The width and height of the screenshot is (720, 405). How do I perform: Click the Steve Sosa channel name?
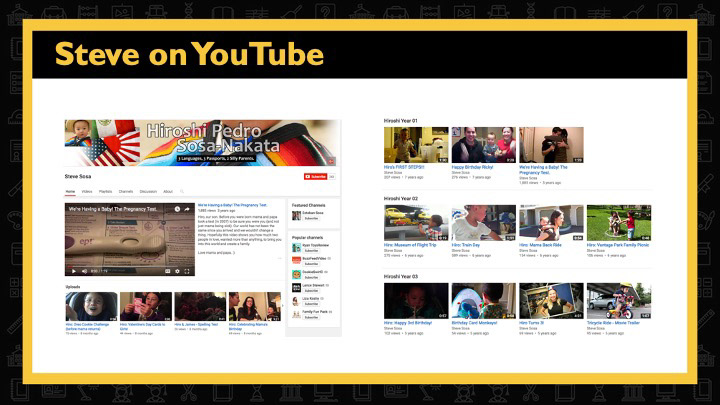click(x=78, y=176)
